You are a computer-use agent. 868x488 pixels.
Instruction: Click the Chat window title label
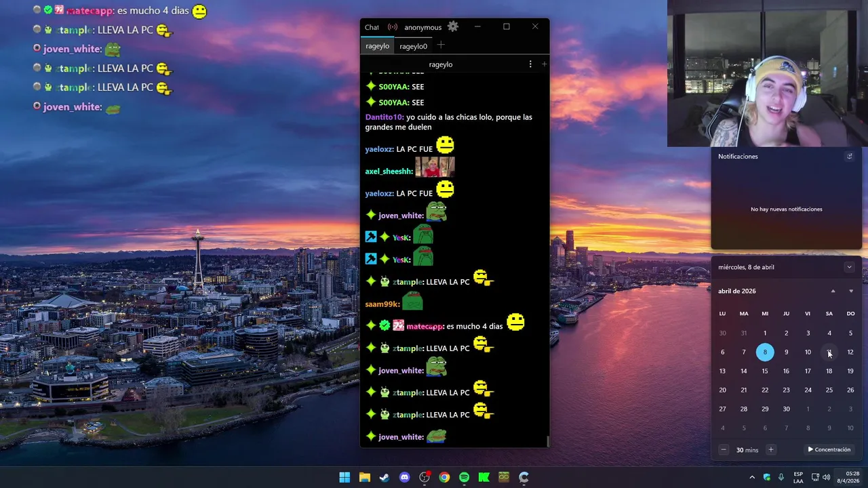[x=372, y=27]
